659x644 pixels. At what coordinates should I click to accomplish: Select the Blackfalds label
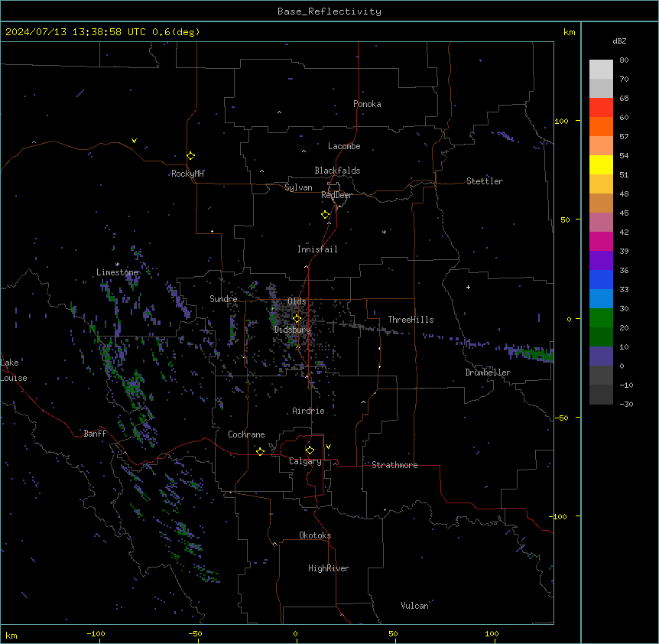pos(337,171)
